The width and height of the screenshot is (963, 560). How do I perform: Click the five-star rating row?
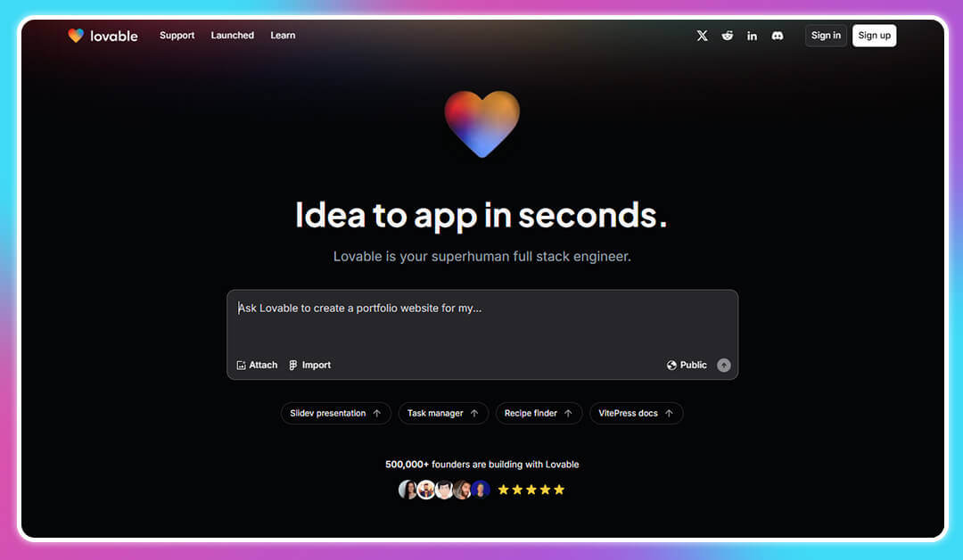(x=531, y=490)
